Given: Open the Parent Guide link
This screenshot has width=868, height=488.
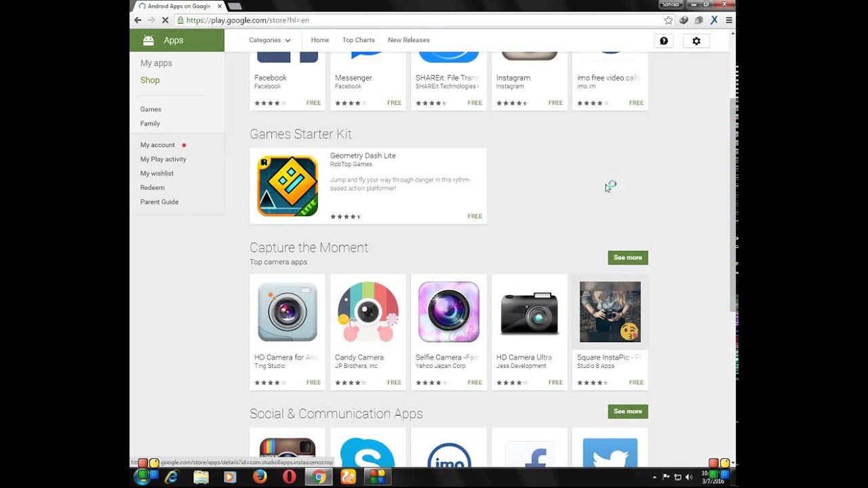Looking at the screenshot, I should tap(159, 202).
